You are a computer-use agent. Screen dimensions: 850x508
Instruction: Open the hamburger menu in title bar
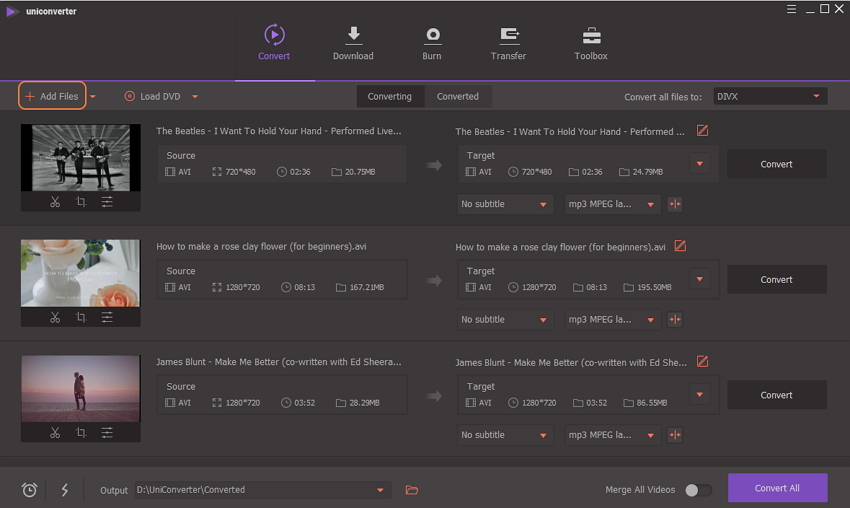(791, 9)
